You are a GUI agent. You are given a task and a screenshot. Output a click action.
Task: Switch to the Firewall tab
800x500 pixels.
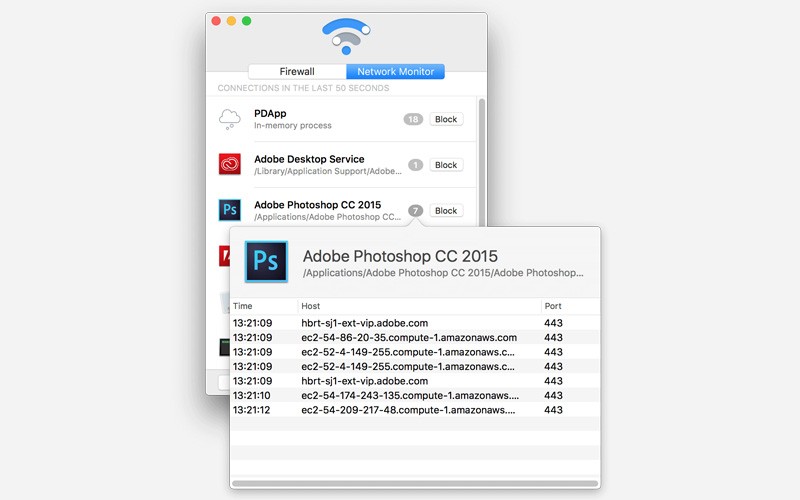[297, 71]
